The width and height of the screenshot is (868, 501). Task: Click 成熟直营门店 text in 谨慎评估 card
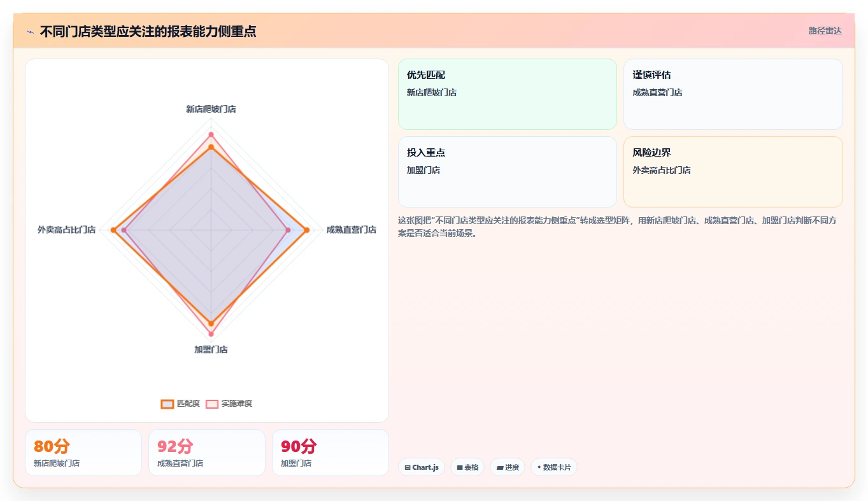click(657, 92)
